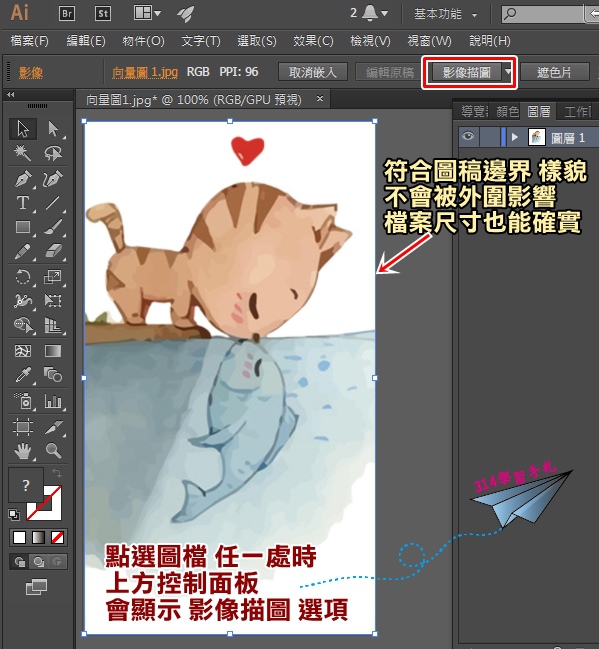Image resolution: width=599 pixels, height=649 pixels.
Task: Select the Shape Builder tool
Action: (23, 325)
